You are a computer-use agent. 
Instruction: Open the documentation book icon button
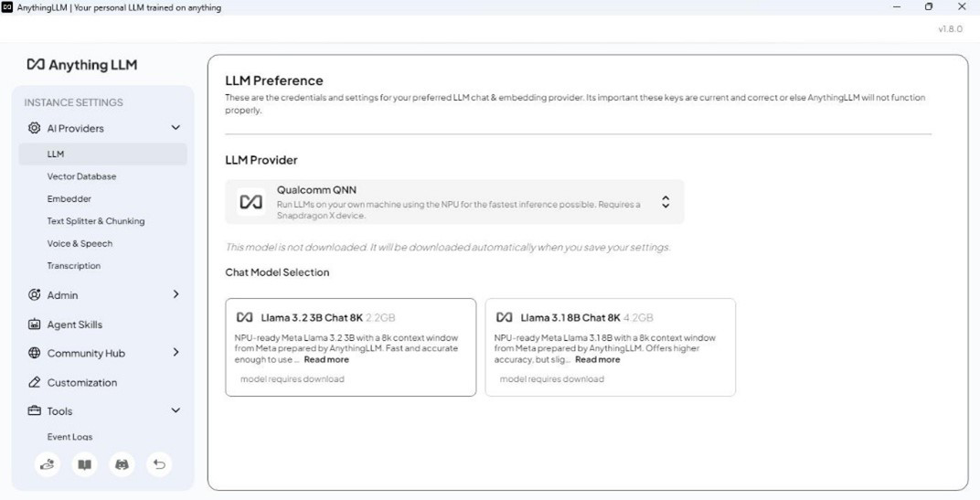(x=84, y=464)
